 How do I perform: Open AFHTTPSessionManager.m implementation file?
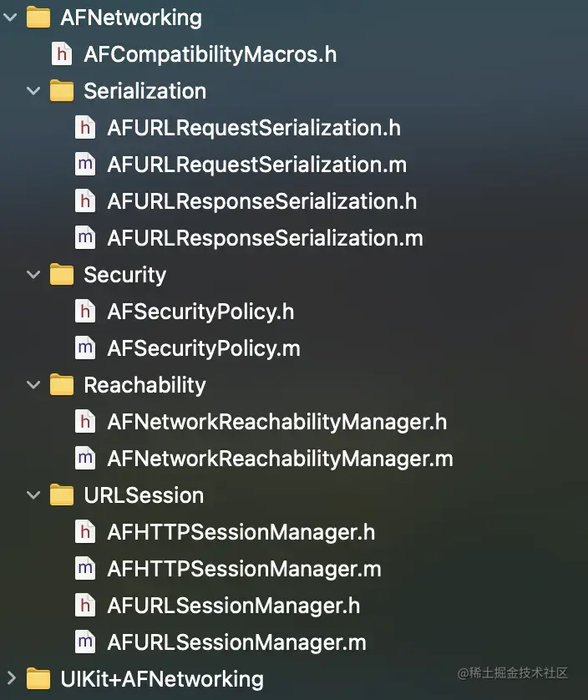244,569
